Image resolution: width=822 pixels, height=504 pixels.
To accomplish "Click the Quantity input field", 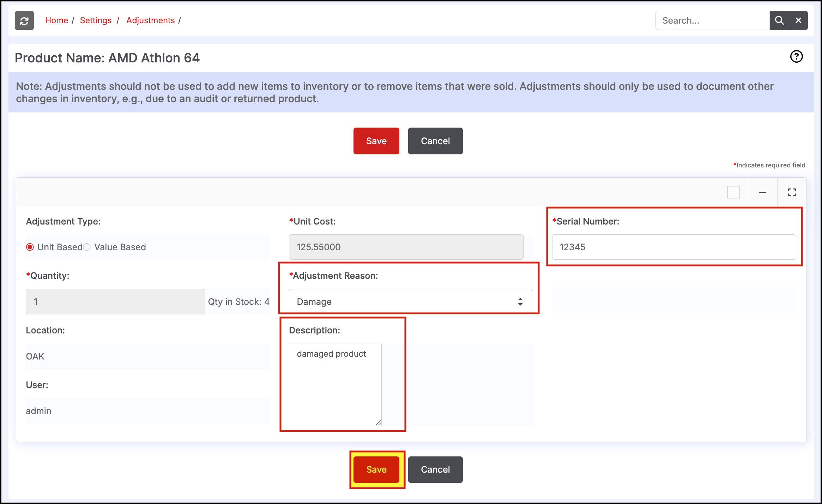I will tap(115, 302).
